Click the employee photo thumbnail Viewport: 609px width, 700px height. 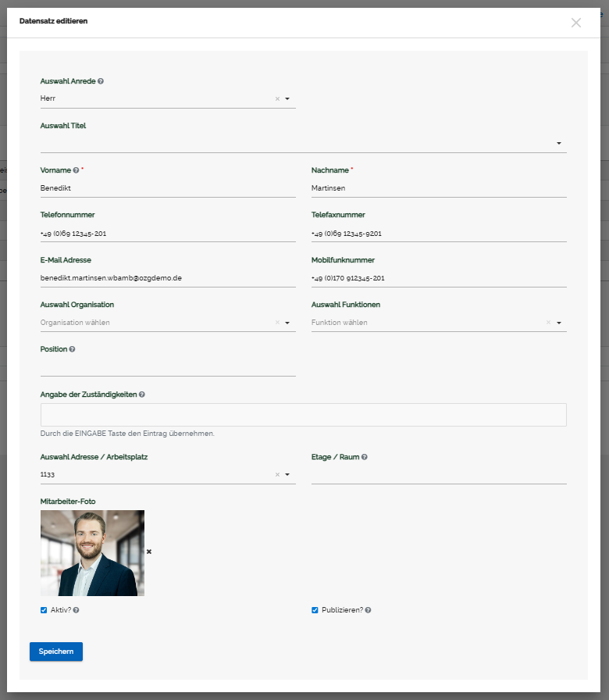point(92,553)
